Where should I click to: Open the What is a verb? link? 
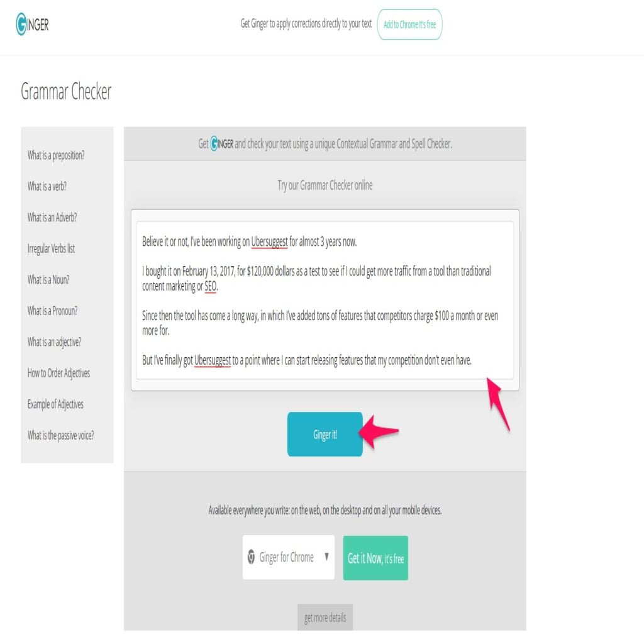(45, 186)
